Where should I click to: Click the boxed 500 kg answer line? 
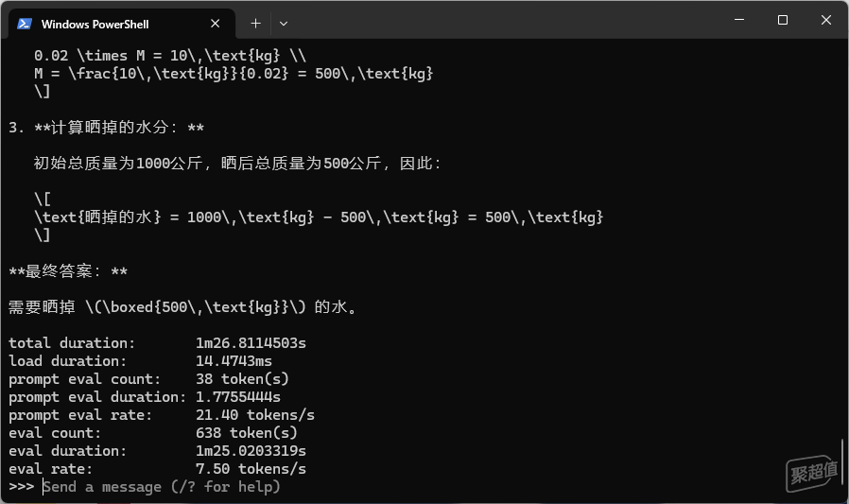[x=182, y=307]
